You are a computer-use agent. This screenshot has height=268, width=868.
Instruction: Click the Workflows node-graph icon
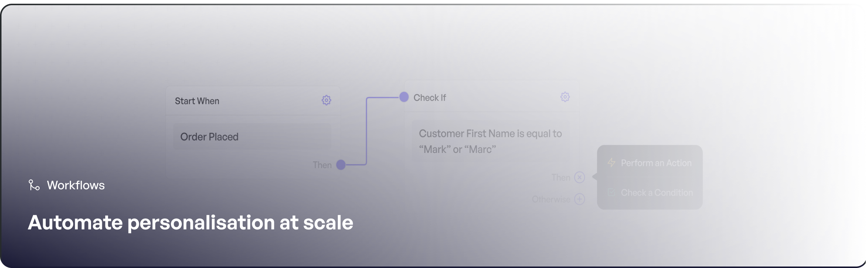tap(33, 185)
